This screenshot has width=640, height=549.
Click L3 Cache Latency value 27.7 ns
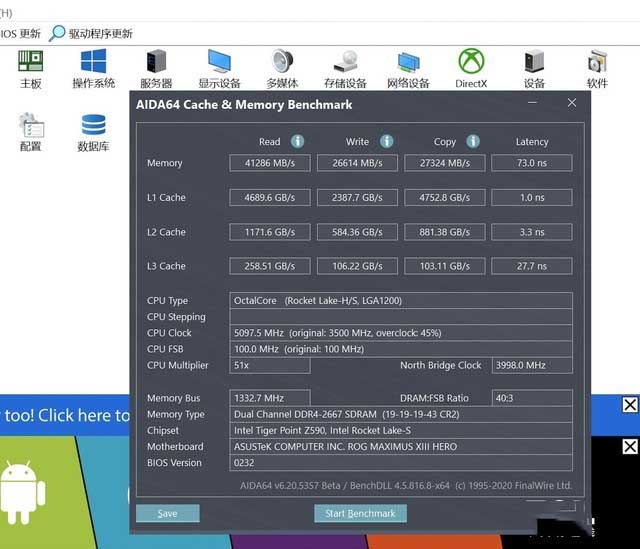point(532,266)
